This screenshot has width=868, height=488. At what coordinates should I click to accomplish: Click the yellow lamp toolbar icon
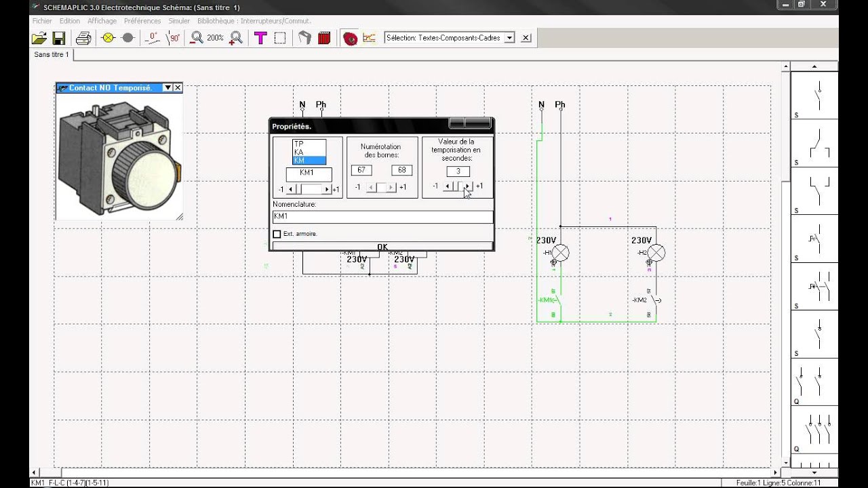pos(108,38)
